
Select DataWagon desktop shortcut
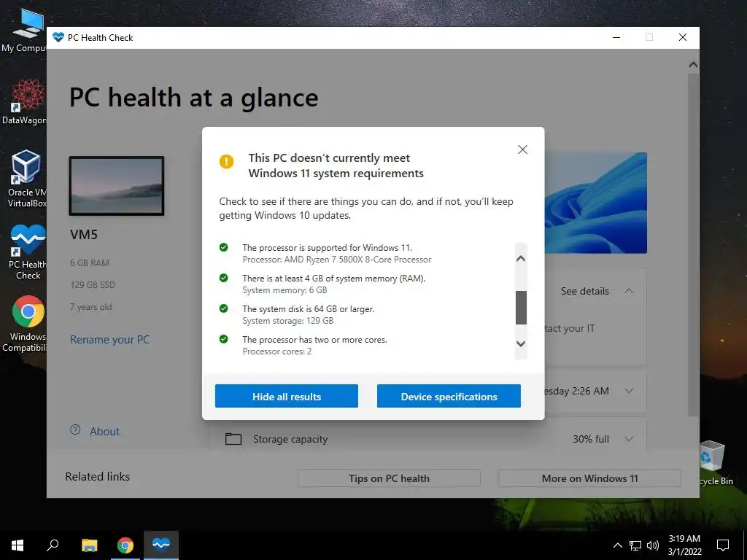[28, 101]
